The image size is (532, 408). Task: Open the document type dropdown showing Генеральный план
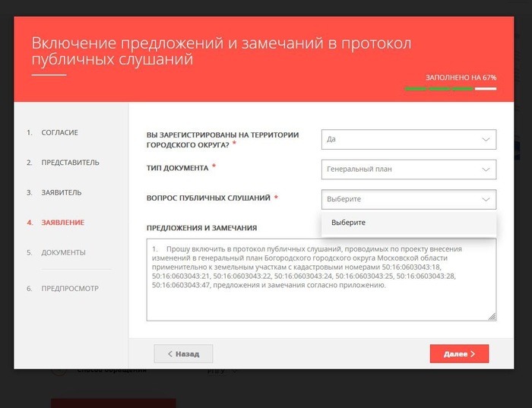pos(409,169)
